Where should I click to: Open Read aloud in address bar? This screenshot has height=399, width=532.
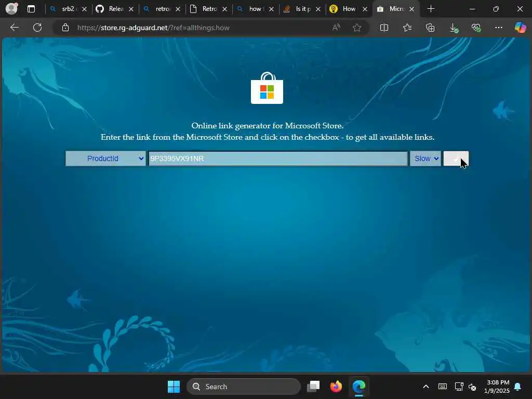click(x=336, y=28)
